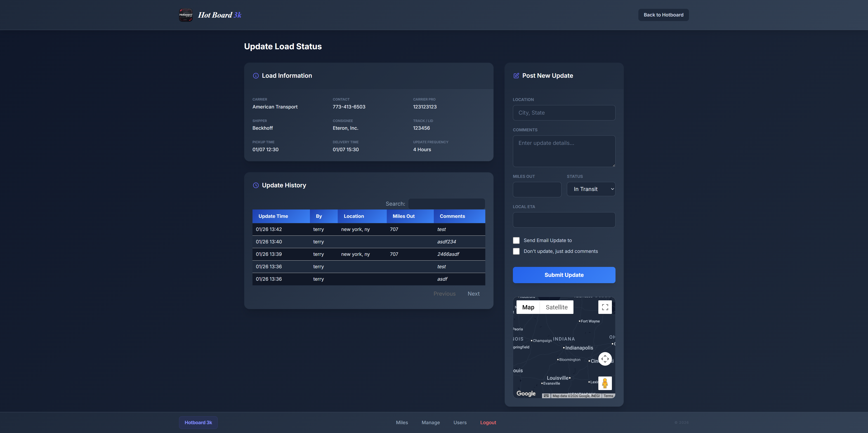Toggle fullscreen view on the map
This screenshot has width=868, height=433.
[x=605, y=307]
